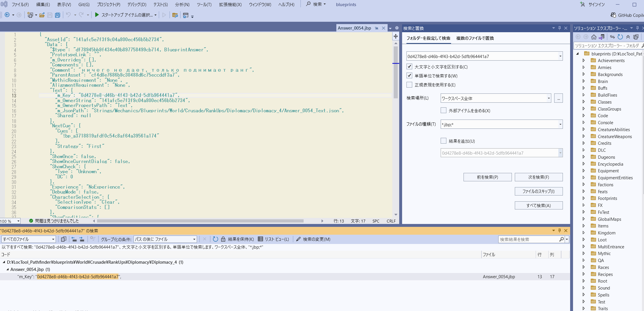Image resolution: width=644 pixels, height=311 pixels.
Task: Check the include external items box (外部アイテムを含める)
Action: tap(443, 111)
